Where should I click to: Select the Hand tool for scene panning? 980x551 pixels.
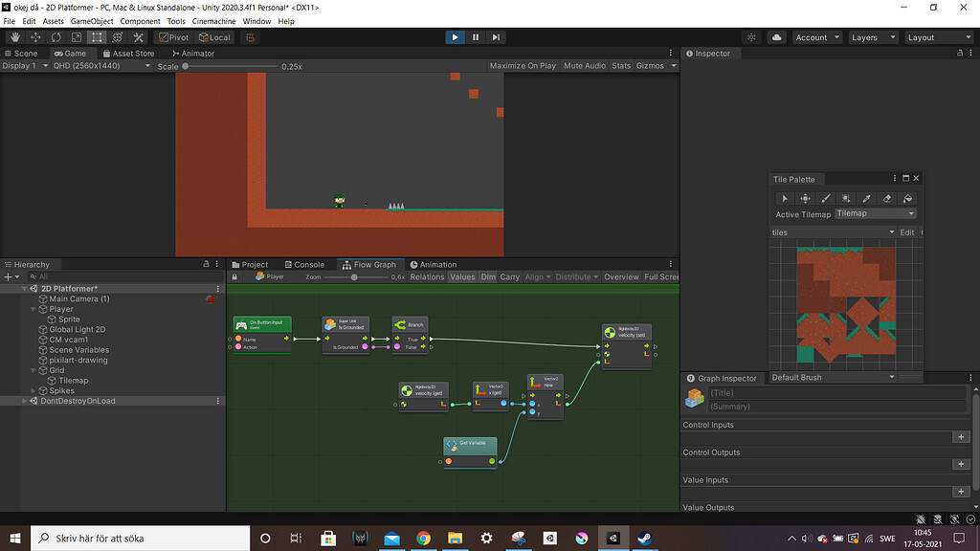tap(14, 37)
